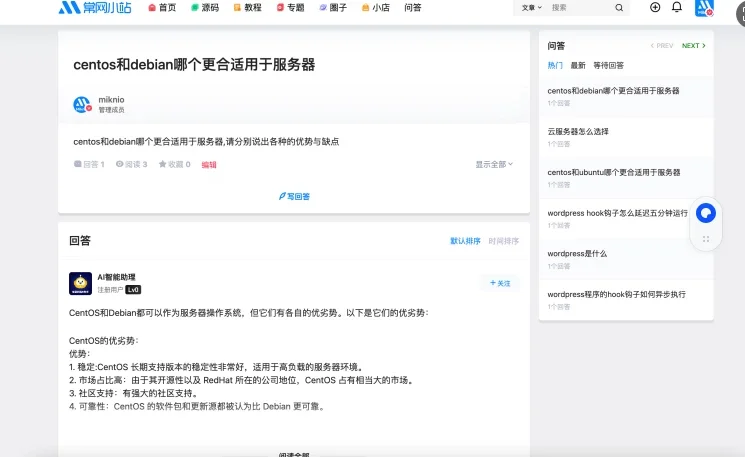Open AI智能助理 robot avatar
Screen dimensions: 745x457
80,284
